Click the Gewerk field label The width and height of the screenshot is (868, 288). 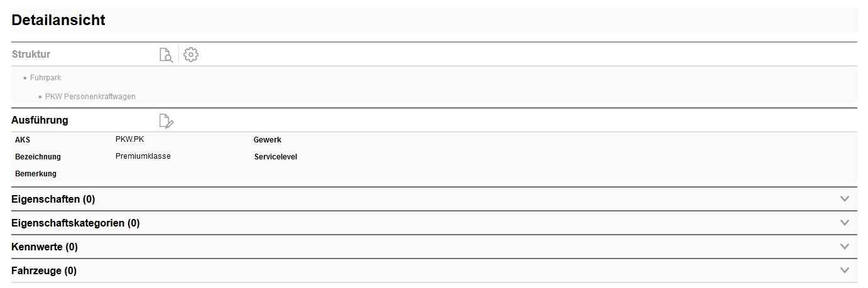pos(267,140)
